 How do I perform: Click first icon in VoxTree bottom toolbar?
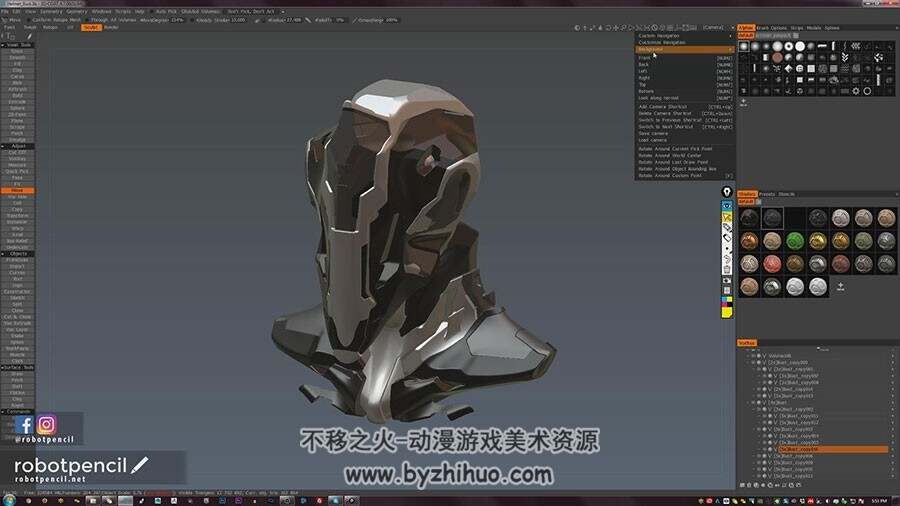click(742, 485)
